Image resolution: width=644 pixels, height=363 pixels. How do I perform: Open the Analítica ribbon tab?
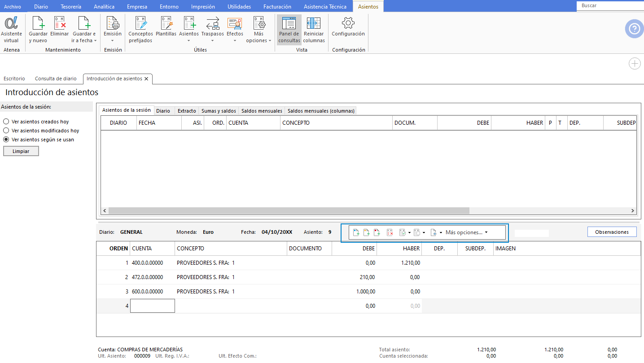104,7
